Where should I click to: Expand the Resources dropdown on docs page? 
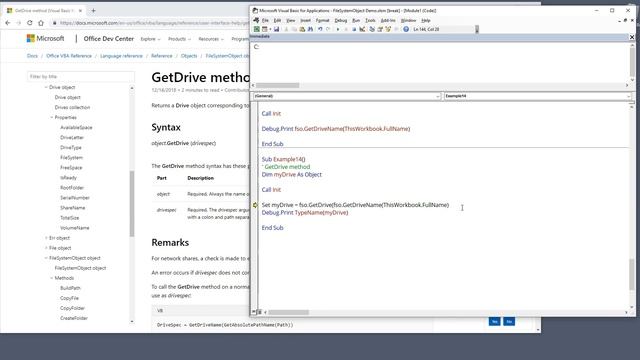[x=211, y=39]
